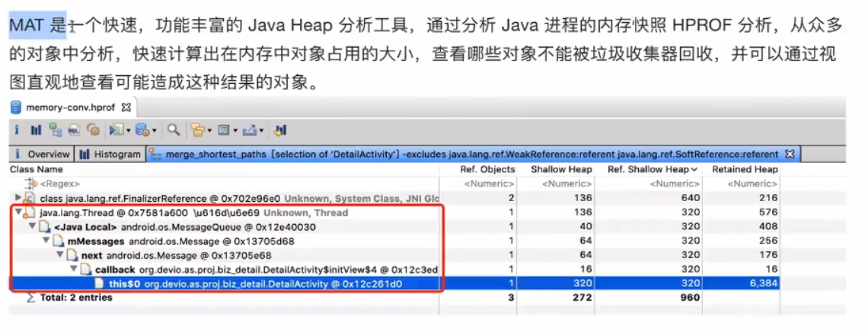Viewport: 868px width, 332px height.
Task: Collapse the mMessages Message row
Action: pos(46,241)
